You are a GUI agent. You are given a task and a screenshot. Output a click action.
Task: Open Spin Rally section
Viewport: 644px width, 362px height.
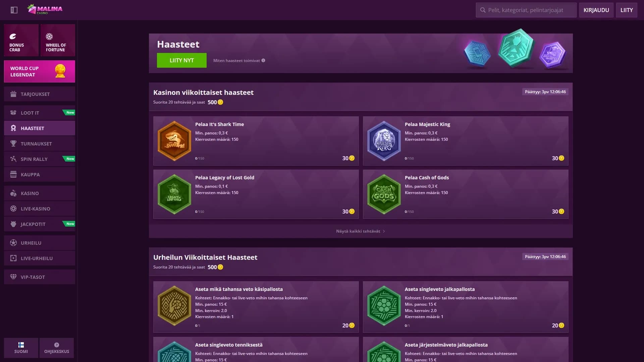click(40, 159)
